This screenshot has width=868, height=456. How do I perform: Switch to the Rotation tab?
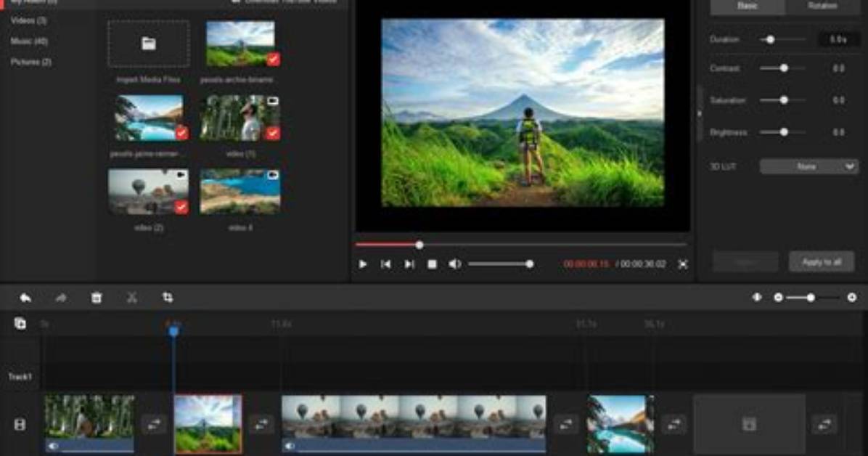pos(822,6)
